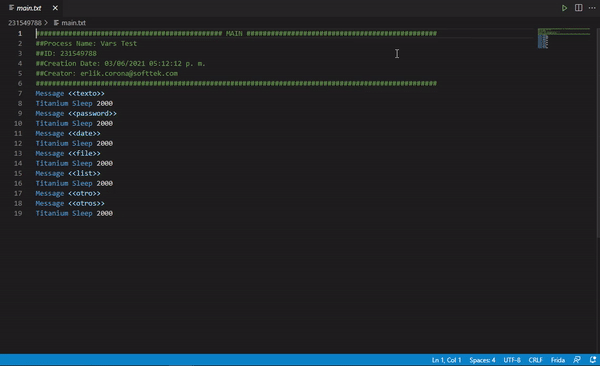Change language mode Frida
This screenshot has width=600, height=366.
click(558, 360)
